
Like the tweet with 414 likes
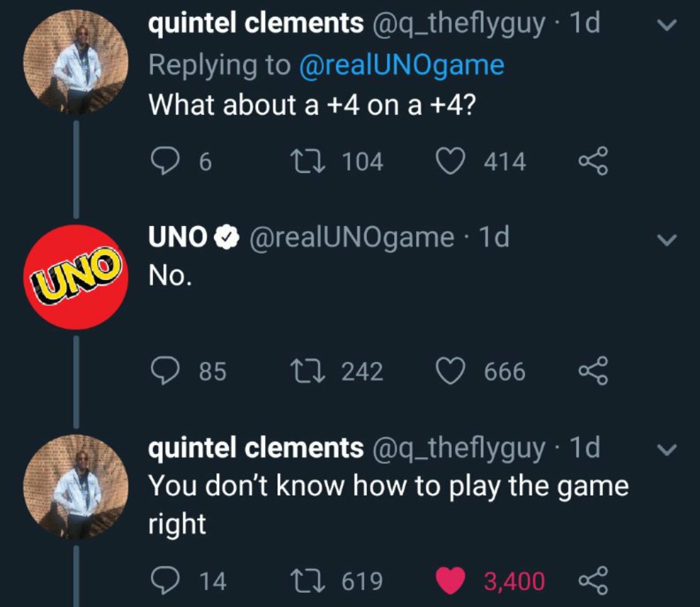(x=450, y=161)
